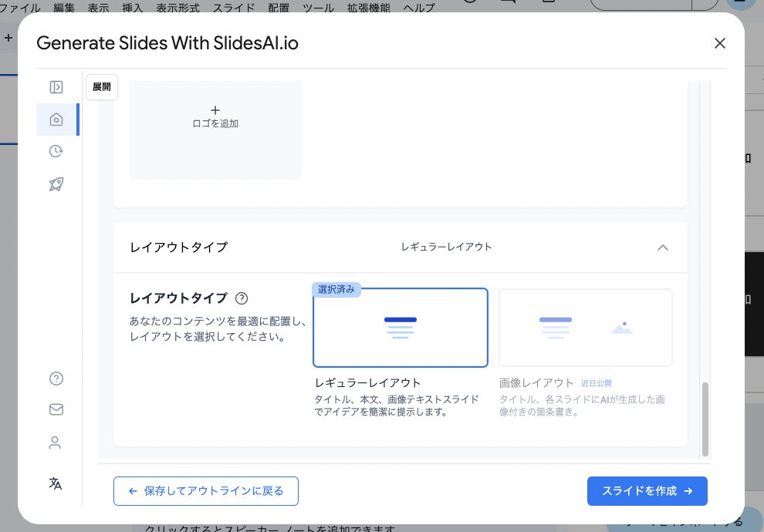Viewport: 764px width, 532px height.
Task: Click the help icon beside レイアウトタイプ
Action: [x=242, y=298]
